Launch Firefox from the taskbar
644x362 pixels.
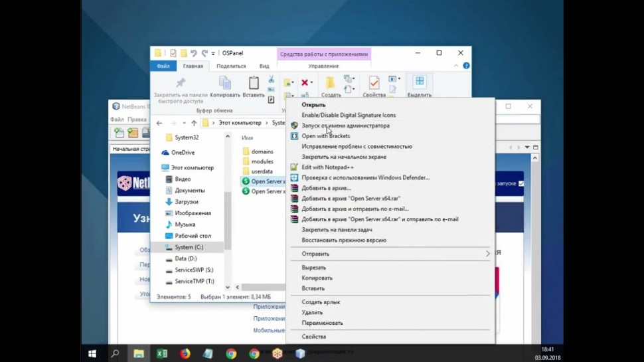tap(185, 353)
